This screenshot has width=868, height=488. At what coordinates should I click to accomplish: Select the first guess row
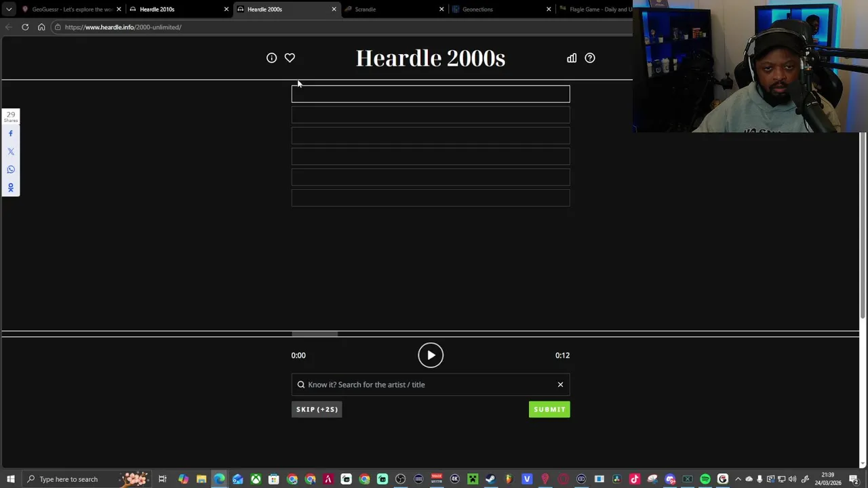[x=431, y=94]
